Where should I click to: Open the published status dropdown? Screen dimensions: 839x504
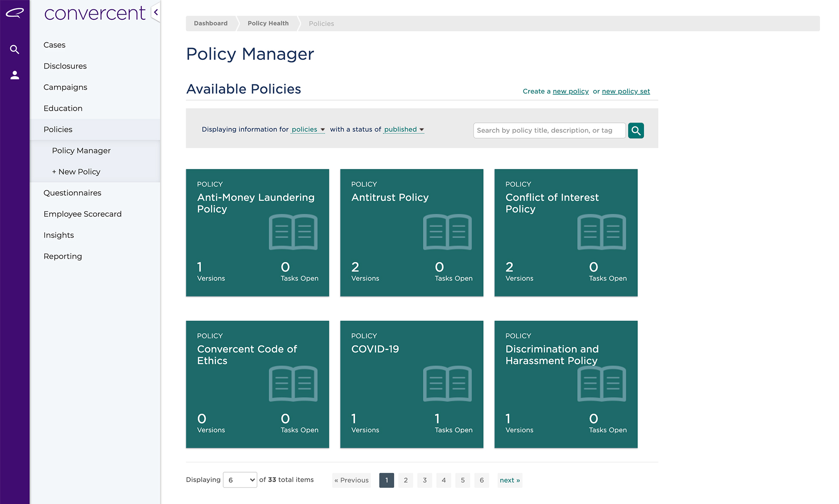(404, 130)
